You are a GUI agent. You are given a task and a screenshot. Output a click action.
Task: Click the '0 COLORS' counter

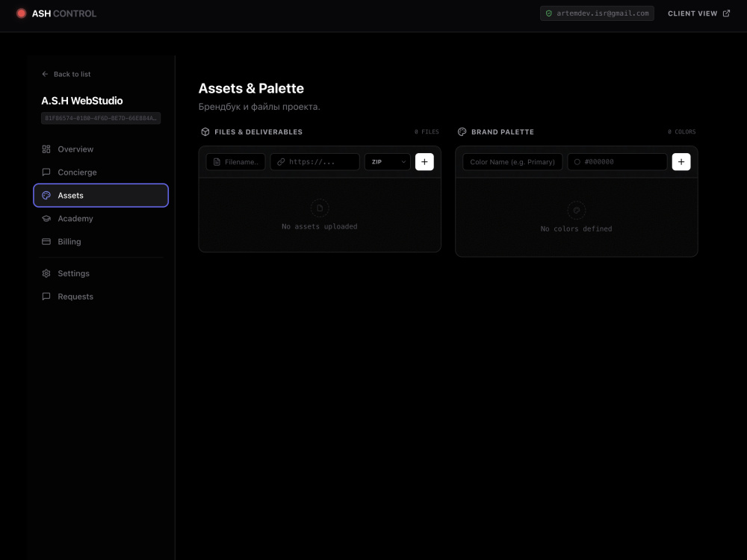pos(682,132)
